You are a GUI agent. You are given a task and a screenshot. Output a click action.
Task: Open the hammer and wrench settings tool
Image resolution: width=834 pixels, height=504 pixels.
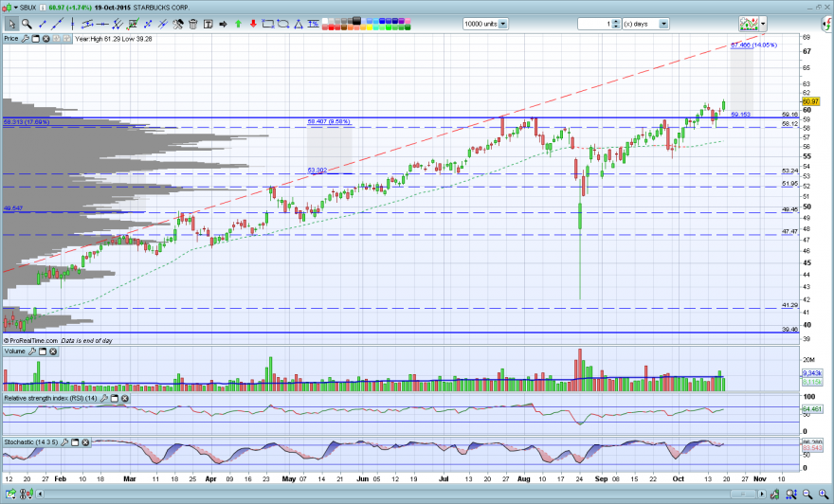click(178, 24)
